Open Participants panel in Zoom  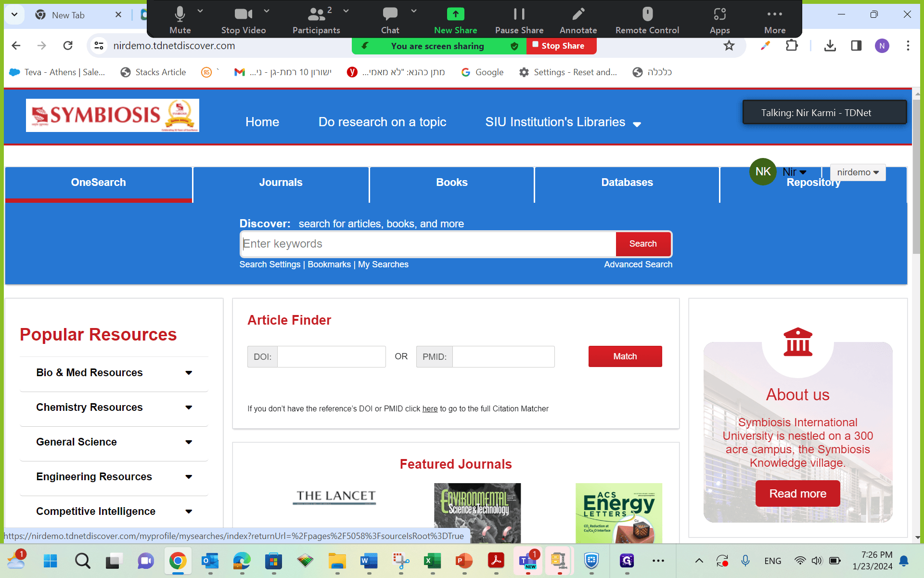point(316,20)
